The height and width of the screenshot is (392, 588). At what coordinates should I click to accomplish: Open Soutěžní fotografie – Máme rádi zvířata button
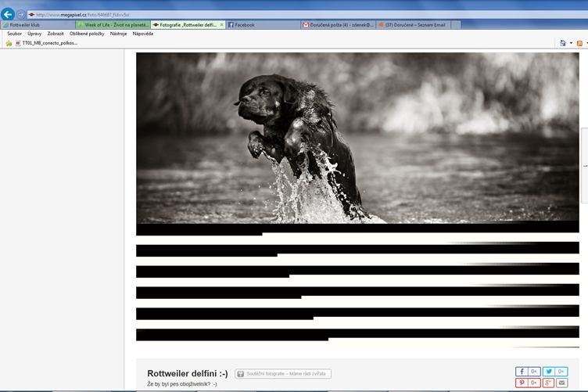283,374
